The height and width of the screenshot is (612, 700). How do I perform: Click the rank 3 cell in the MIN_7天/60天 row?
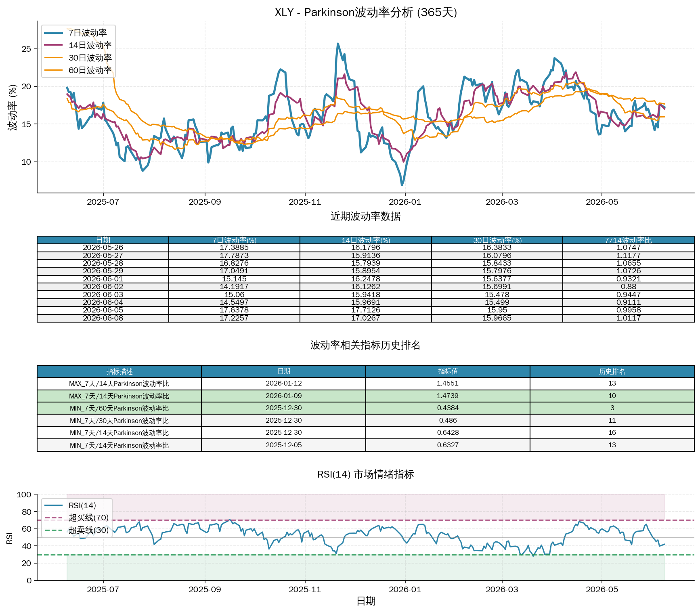612,408
